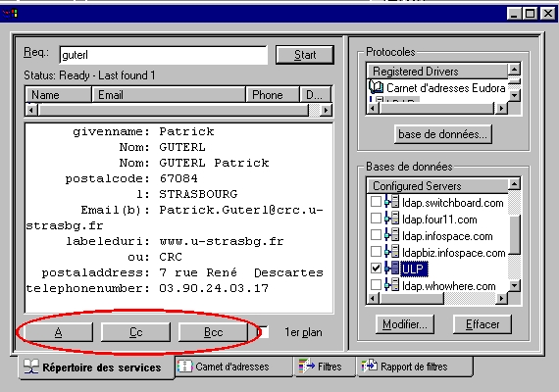Close the window
The image size is (559, 392).
click(547, 14)
